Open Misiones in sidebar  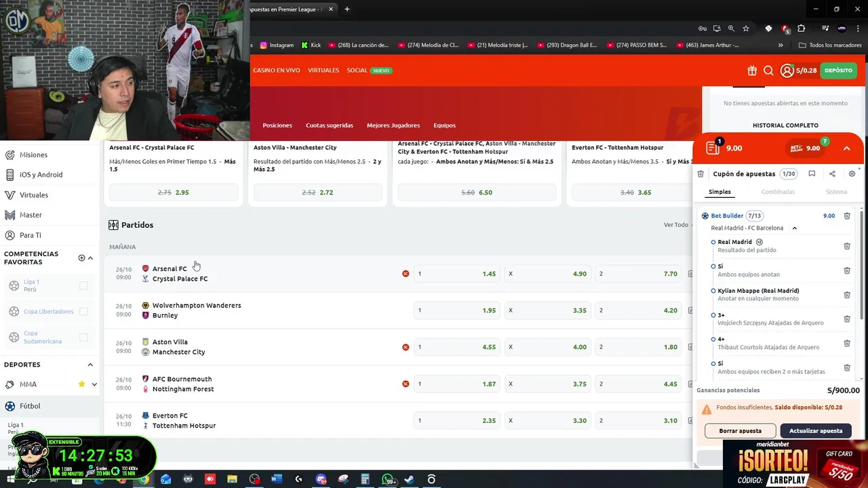[33, 155]
